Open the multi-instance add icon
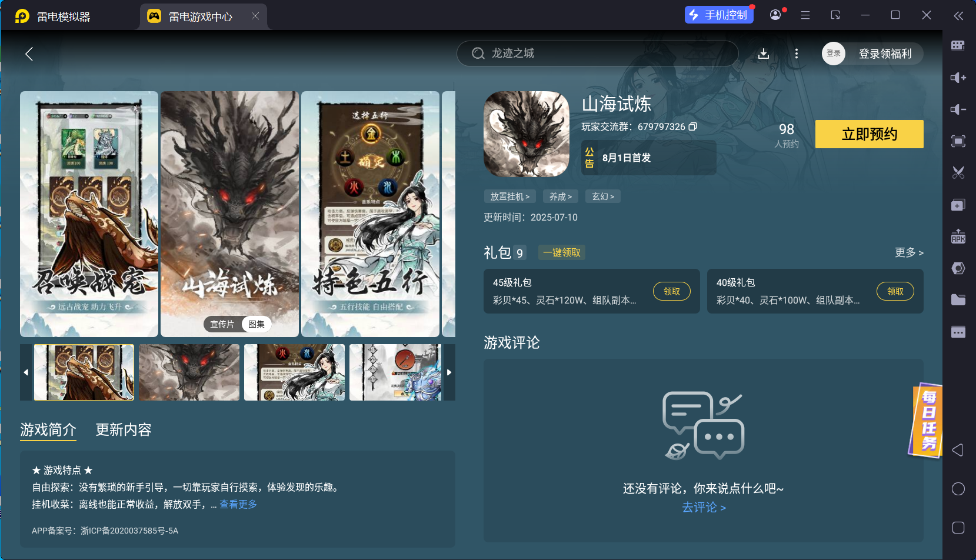This screenshot has width=976, height=560. [958, 205]
